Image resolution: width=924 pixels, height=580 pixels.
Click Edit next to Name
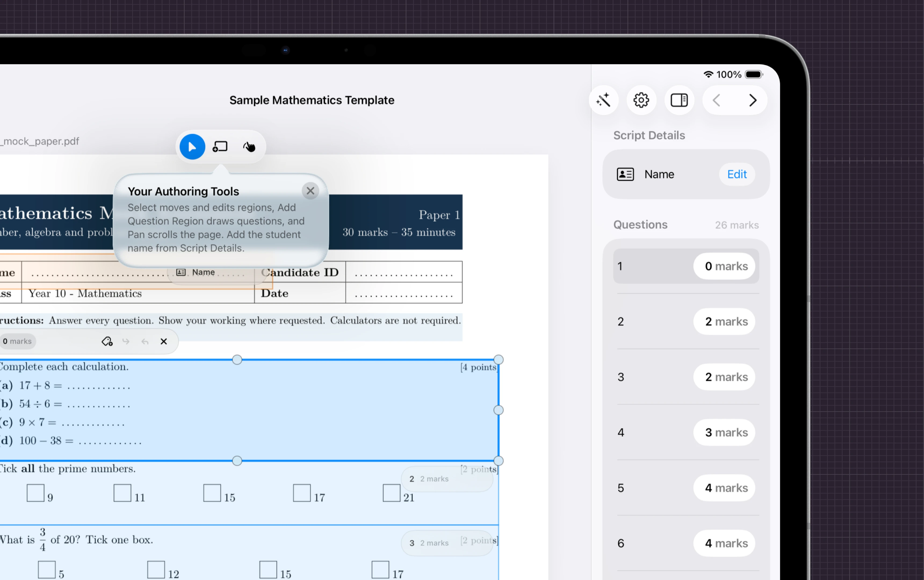pyautogui.click(x=737, y=175)
